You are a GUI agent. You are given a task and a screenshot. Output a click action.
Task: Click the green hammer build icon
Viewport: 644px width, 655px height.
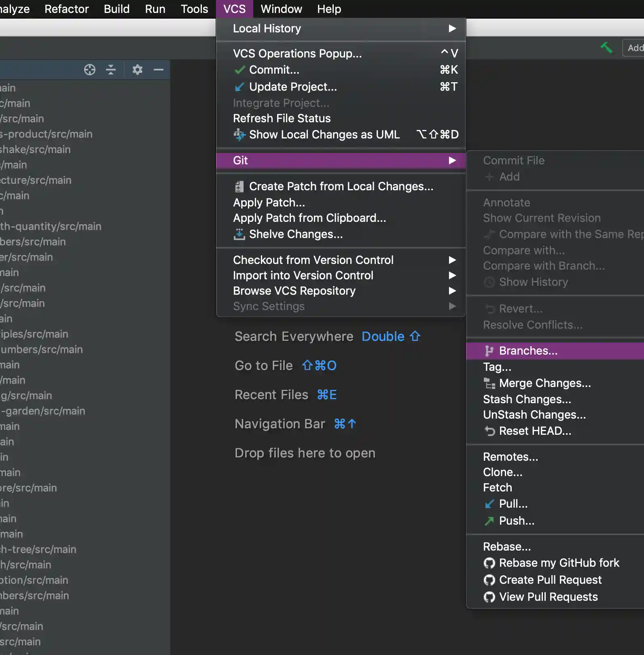(606, 48)
